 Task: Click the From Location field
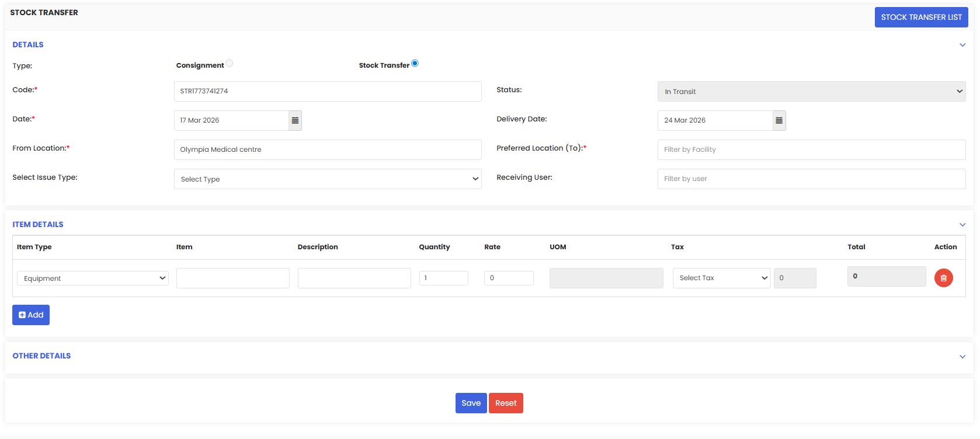[328, 149]
